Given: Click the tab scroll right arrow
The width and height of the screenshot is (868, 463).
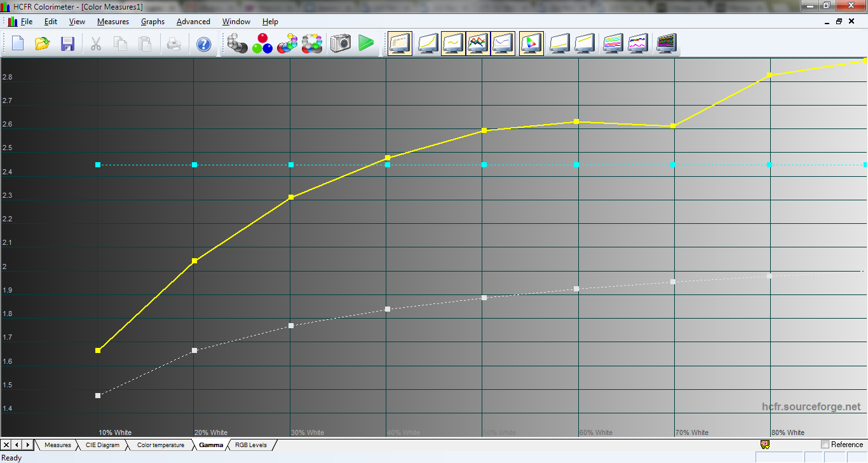Looking at the screenshot, I should (x=28, y=445).
